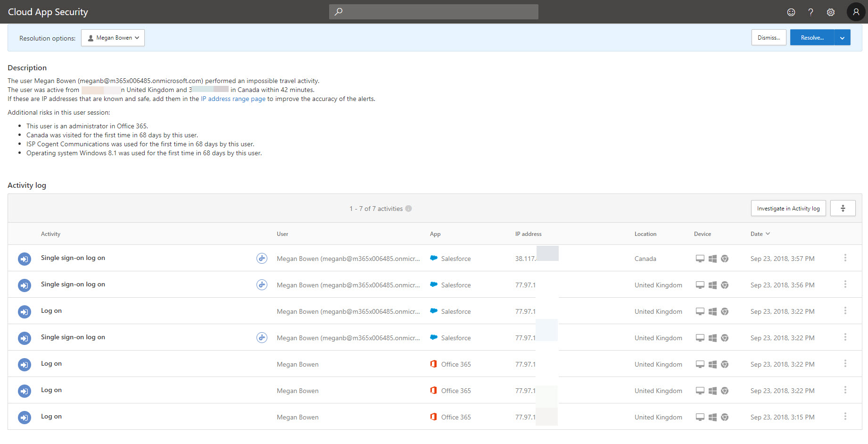
Task: Open the user account avatar icon
Action: (856, 12)
